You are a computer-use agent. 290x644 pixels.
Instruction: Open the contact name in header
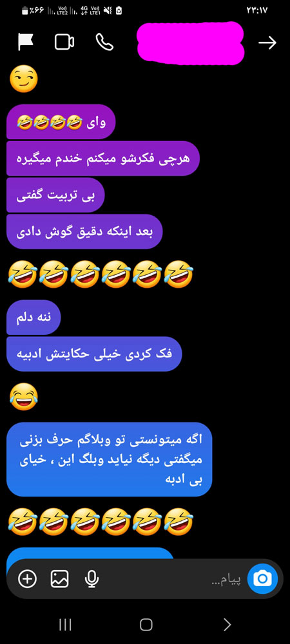point(189,43)
